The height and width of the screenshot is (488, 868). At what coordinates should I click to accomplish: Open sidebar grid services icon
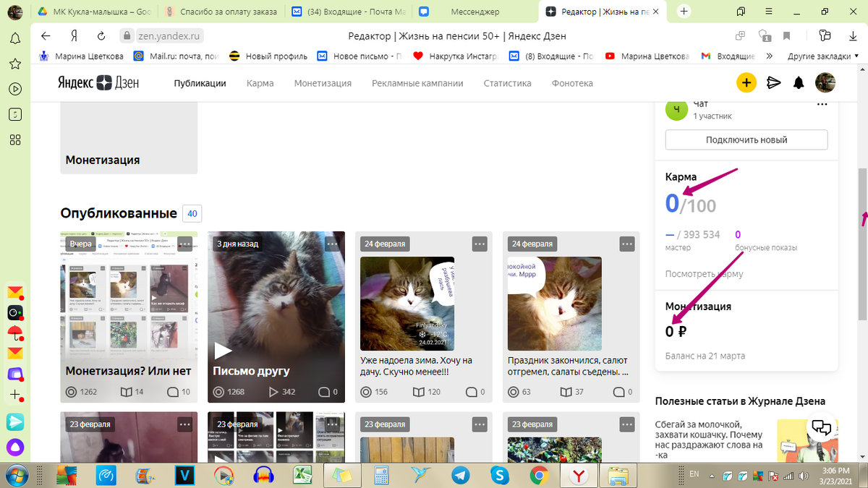pyautogui.click(x=14, y=140)
